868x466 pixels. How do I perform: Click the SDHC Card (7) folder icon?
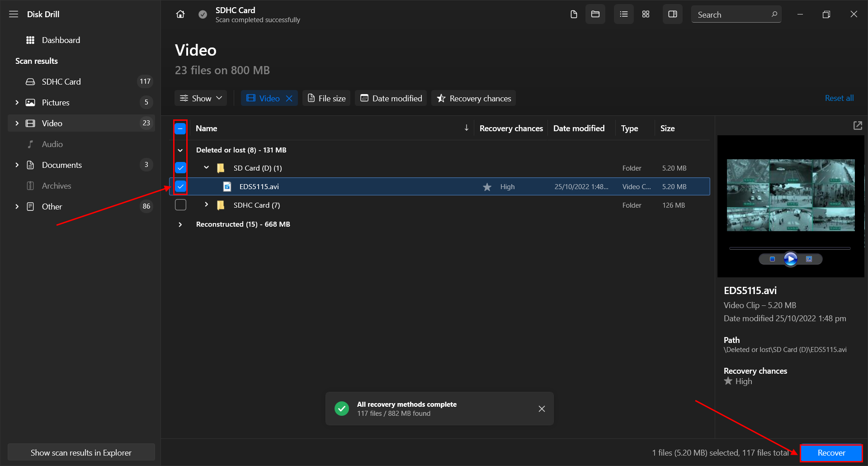click(221, 205)
